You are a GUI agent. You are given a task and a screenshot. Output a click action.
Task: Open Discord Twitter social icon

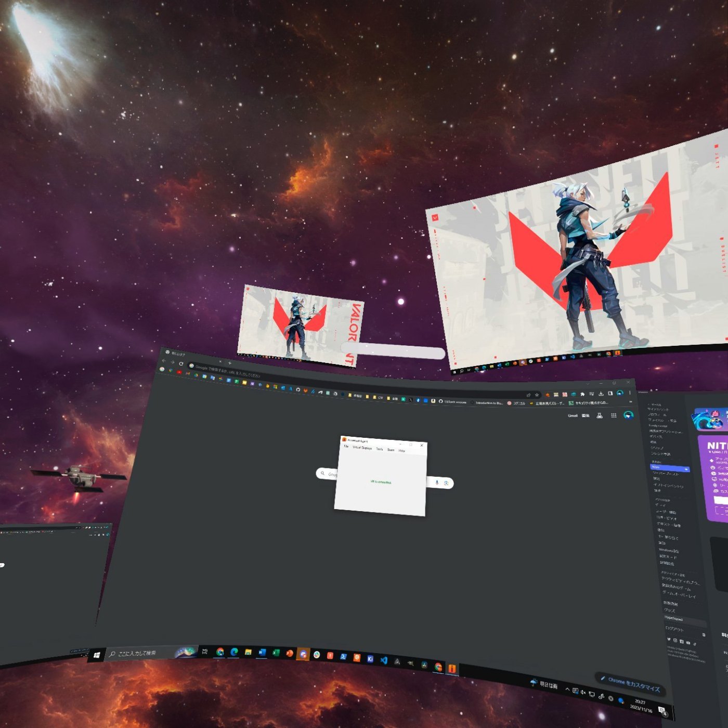669,639
